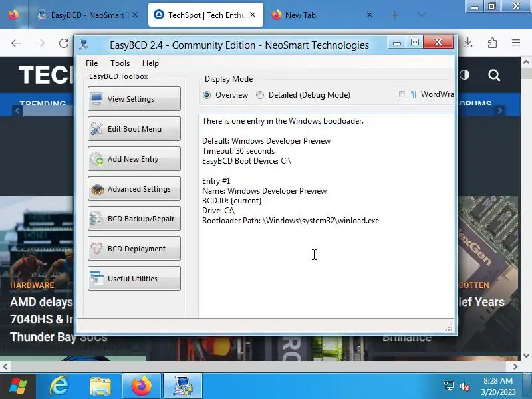Click the muted volume tray icon
The height and width of the screenshot is (399, 532).
click(464, 386)
